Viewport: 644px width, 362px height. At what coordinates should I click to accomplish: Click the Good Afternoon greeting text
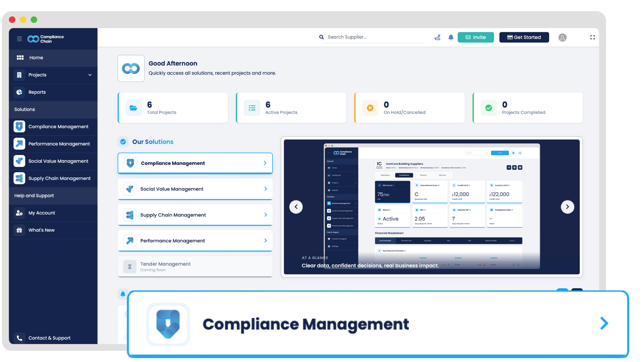coord(173,63)
